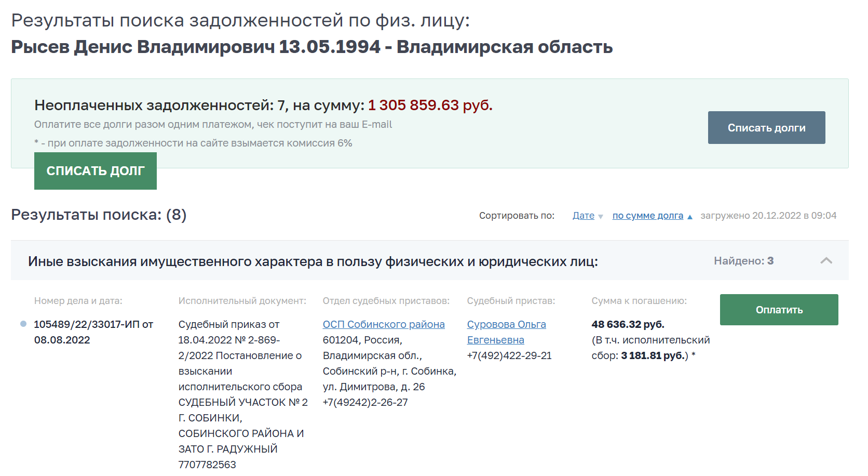
Task: Click the up triangle after 'по сумме долга'
Action: click(x=690, y=217)
